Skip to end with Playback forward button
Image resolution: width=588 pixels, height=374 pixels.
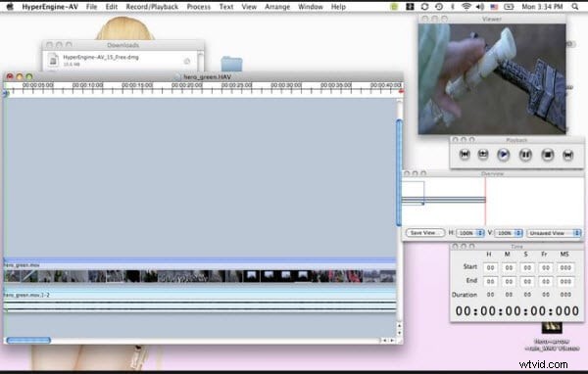[x=568, y=155]
